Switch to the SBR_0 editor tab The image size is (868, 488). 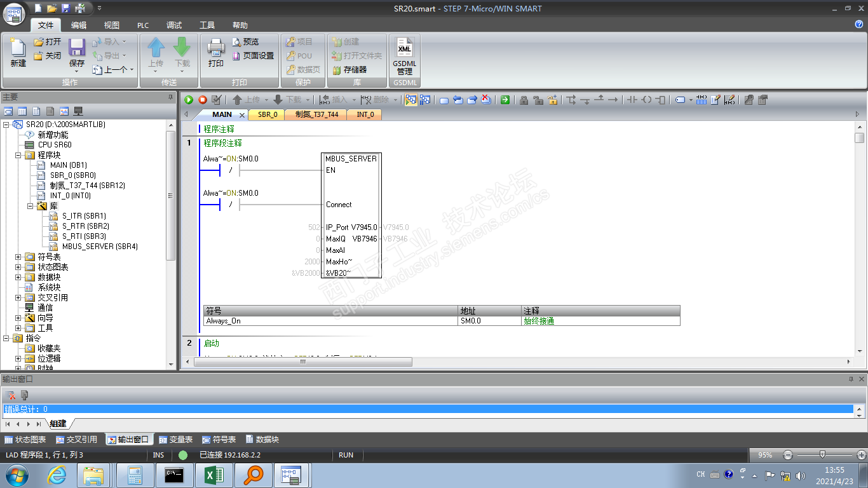click(x=268, y=114)
